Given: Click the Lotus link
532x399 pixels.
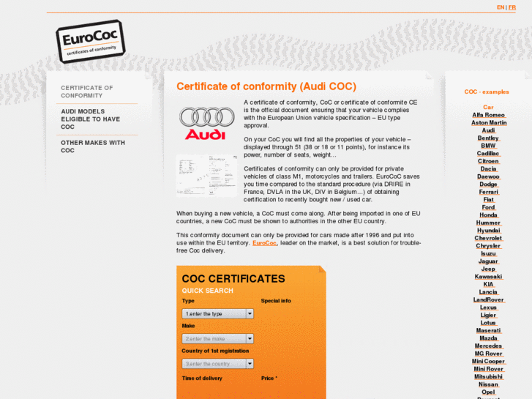Looking at the screenshot, I should (x=489, y=323).
